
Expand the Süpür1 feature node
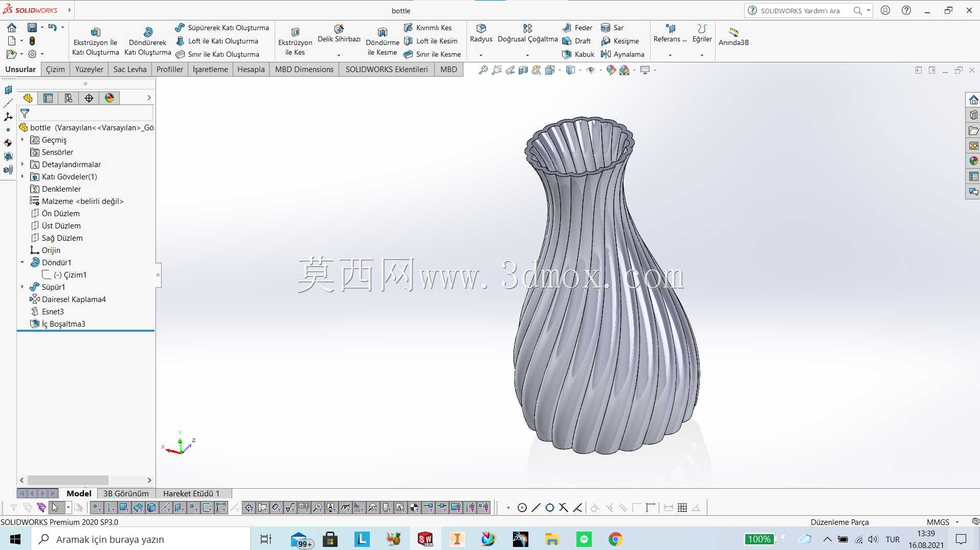23,287
